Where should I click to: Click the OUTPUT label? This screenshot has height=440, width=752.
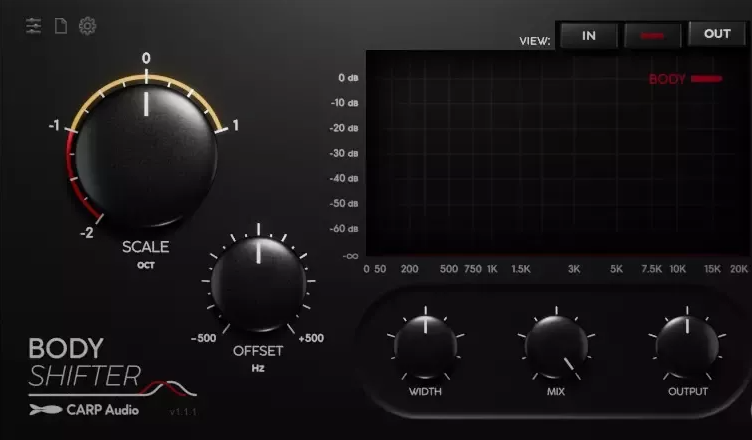(x=688, y=392)
